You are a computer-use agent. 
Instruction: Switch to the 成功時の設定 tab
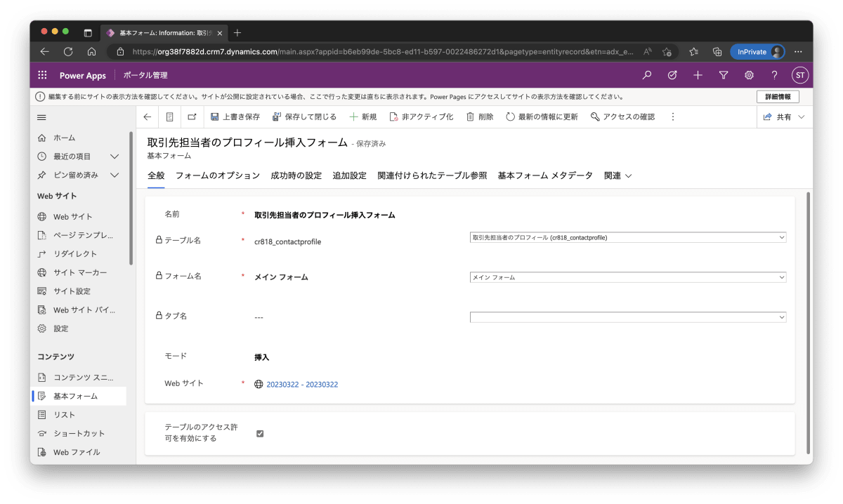tap(296, 175)
